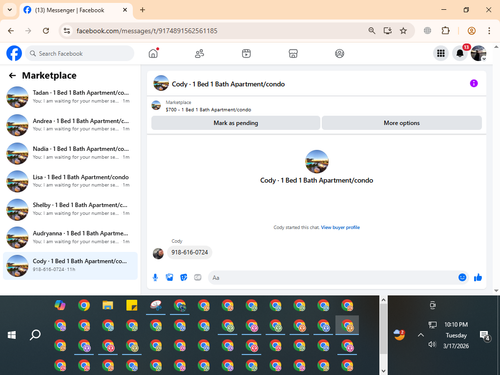The image size is (500, 375).
Task: Click the weather tray icon
Action: pyautogui.click(x=399, y=335)
